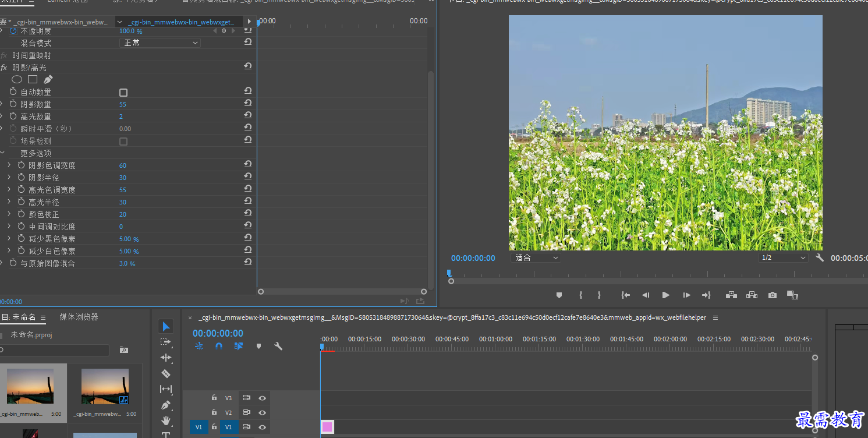Step forward one frame
The width and height of the screenshot is (868, 438).
click(x=686, y=295)
